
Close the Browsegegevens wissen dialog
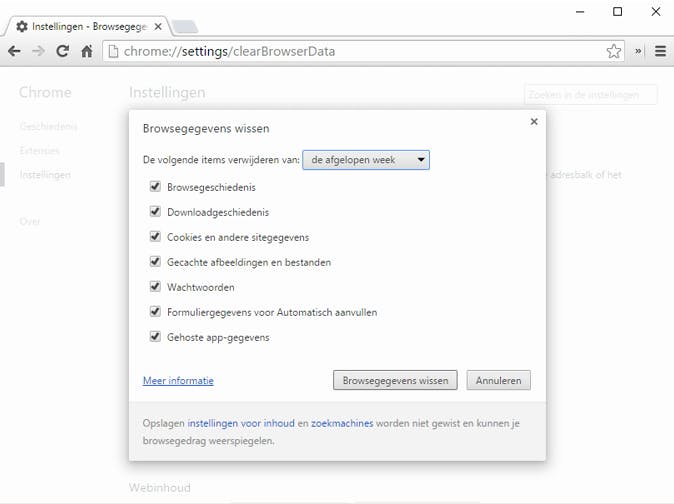[x=534, y=122]
